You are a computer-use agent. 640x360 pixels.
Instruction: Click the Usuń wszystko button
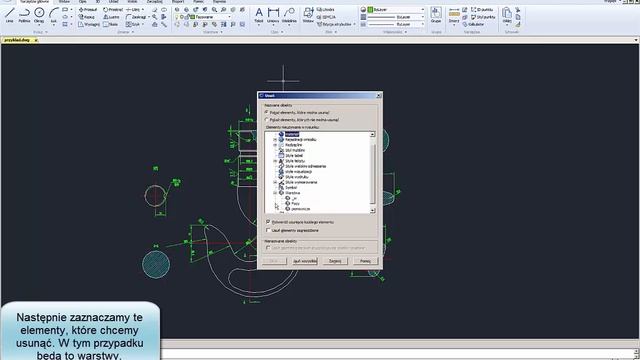click(x=305, y=261)
